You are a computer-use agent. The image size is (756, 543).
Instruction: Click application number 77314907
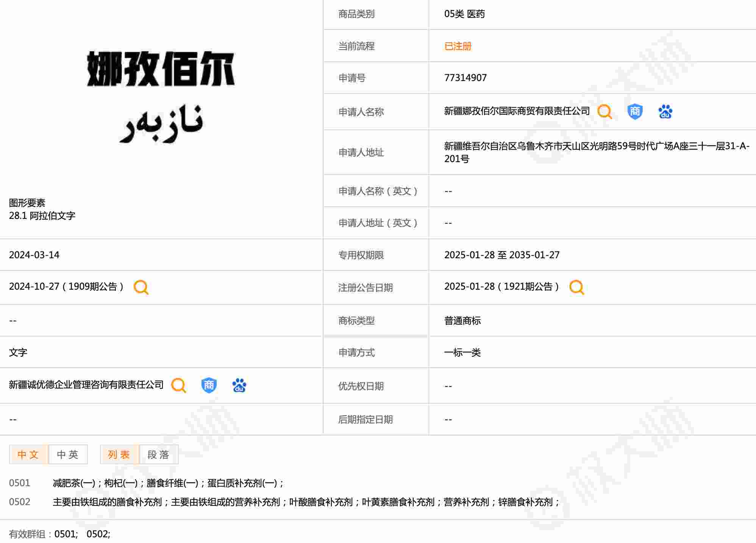click(x=465, y=78)
